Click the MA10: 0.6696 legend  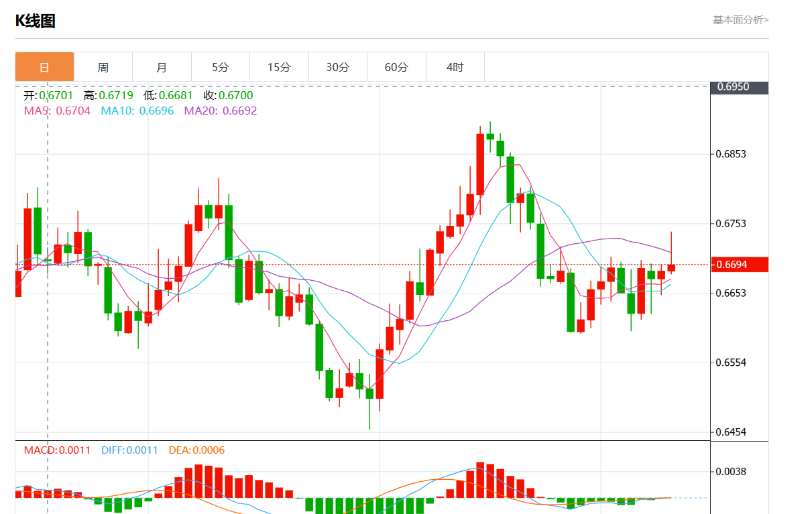[x=137, y=111]
